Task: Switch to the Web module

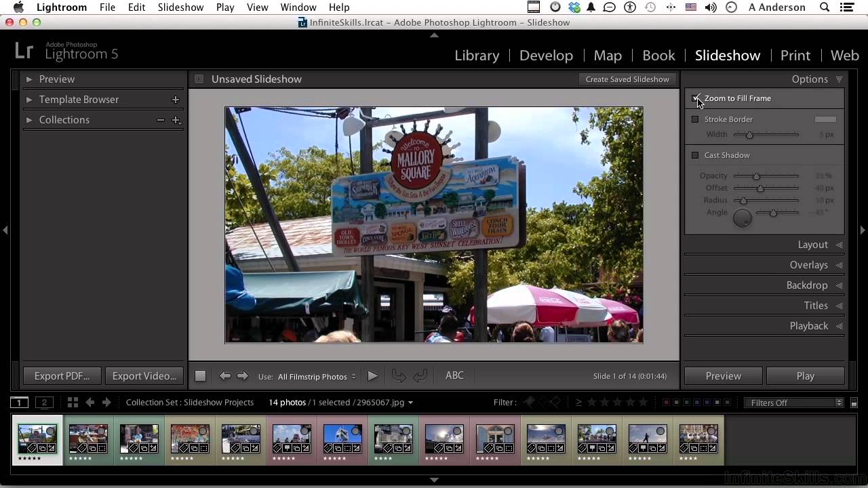Action: pyautogui.click(x=845, y=56)
